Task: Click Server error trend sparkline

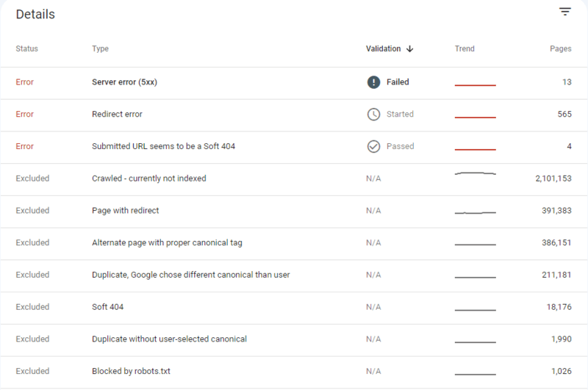Action: [475, 85]
